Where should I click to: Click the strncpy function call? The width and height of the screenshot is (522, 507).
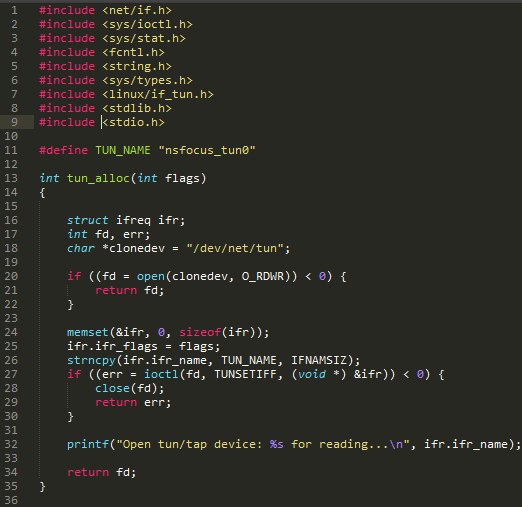(x=91, y=360)
